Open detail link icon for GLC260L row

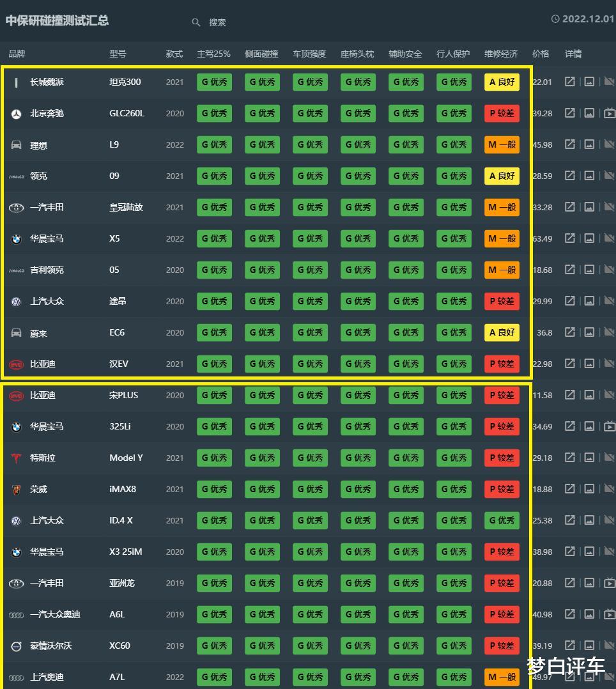click(570, 113)
